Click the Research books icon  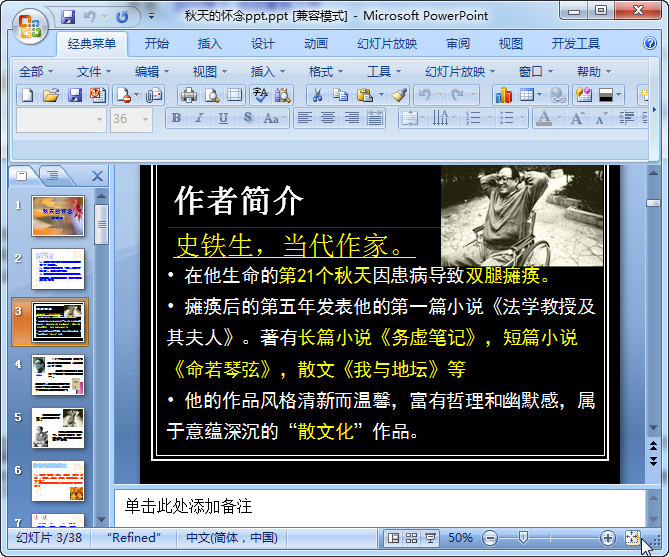tap(282, 95)
